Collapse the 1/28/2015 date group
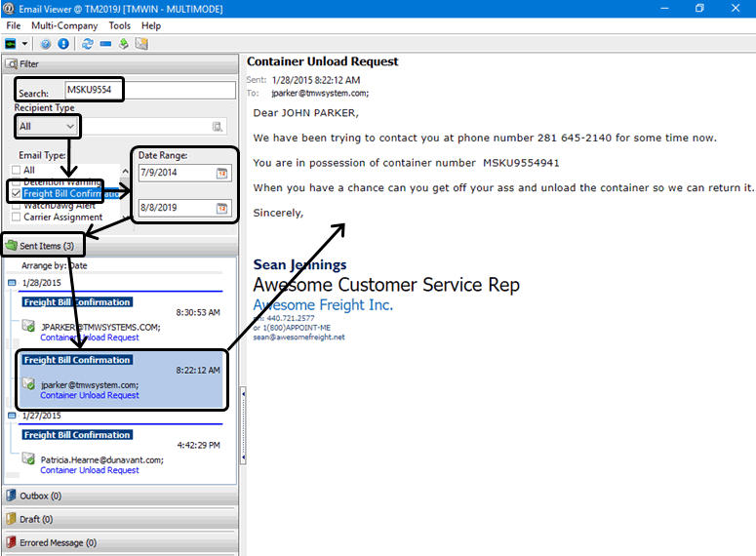756x556 pixels. point(12,283)
